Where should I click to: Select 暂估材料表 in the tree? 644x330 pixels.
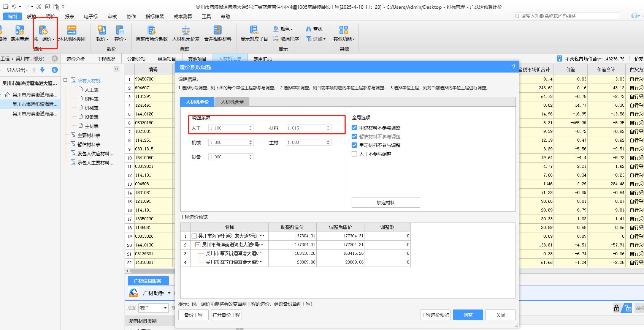89,144
